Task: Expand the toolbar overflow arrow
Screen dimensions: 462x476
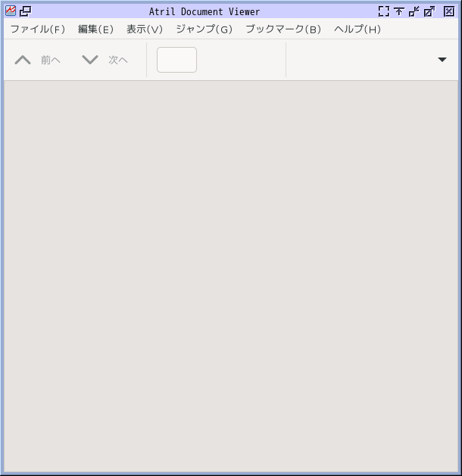Action: click(x=442, y=60)
